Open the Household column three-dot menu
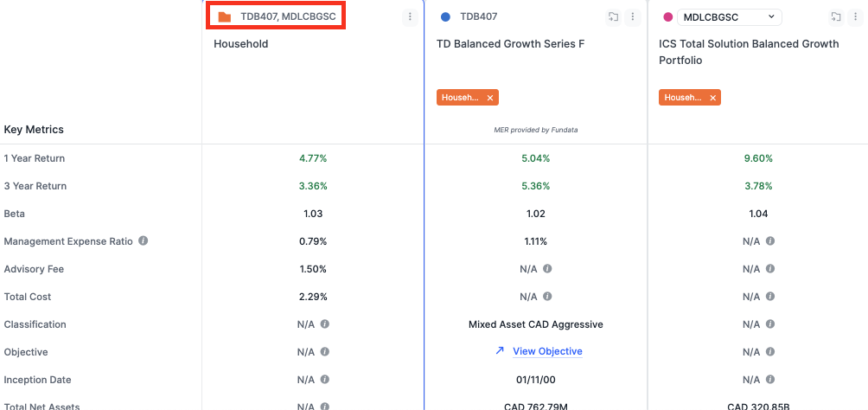 (410, 17)
